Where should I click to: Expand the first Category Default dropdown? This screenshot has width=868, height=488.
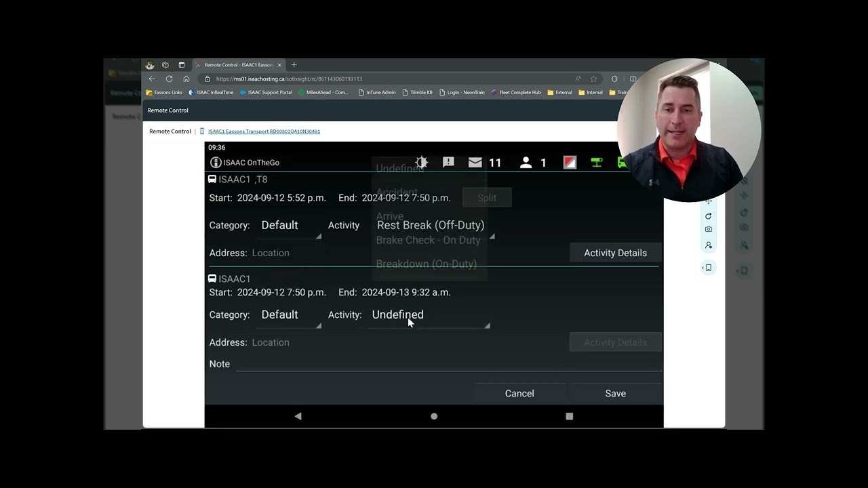point(288,226)
